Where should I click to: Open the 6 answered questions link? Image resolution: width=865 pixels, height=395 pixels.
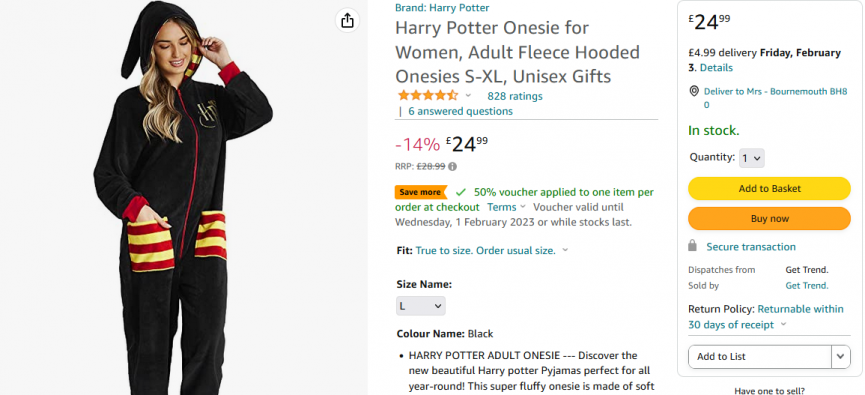[x=460, y=111]
